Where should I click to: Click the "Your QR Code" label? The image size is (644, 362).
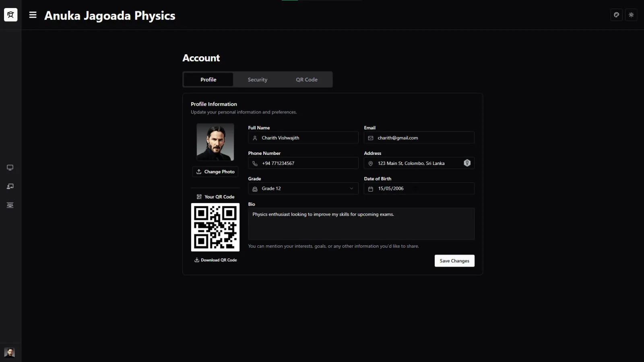tap(219, 197)
